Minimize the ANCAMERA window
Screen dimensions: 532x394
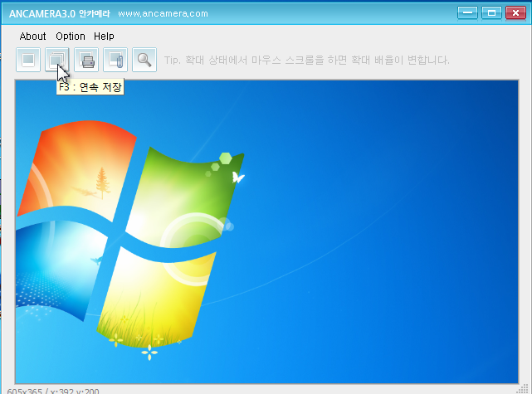pos(467,13)
